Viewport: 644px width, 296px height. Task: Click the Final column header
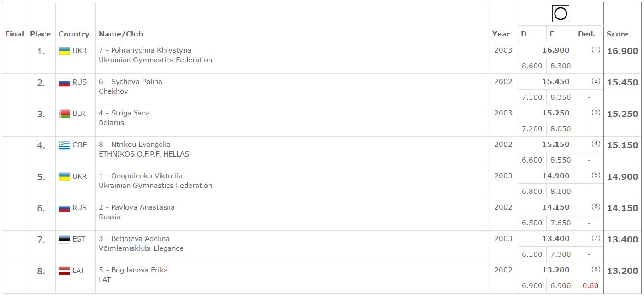pos(14,34)
